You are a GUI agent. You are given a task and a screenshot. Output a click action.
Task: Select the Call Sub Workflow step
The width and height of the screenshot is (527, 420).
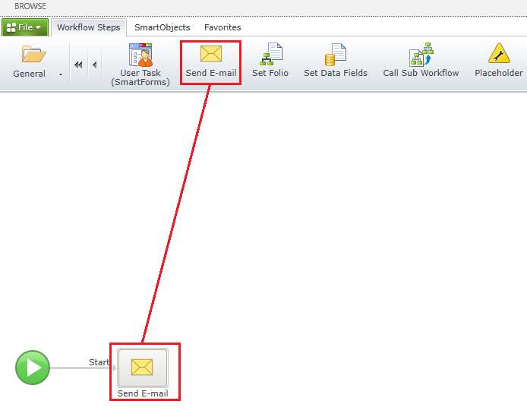pyautogui.click(x=421, y=60)
